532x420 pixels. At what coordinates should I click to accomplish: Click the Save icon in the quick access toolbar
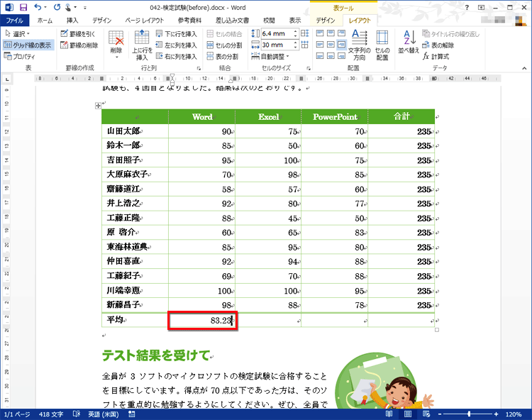pyautogui.click(x=23, y=7)
